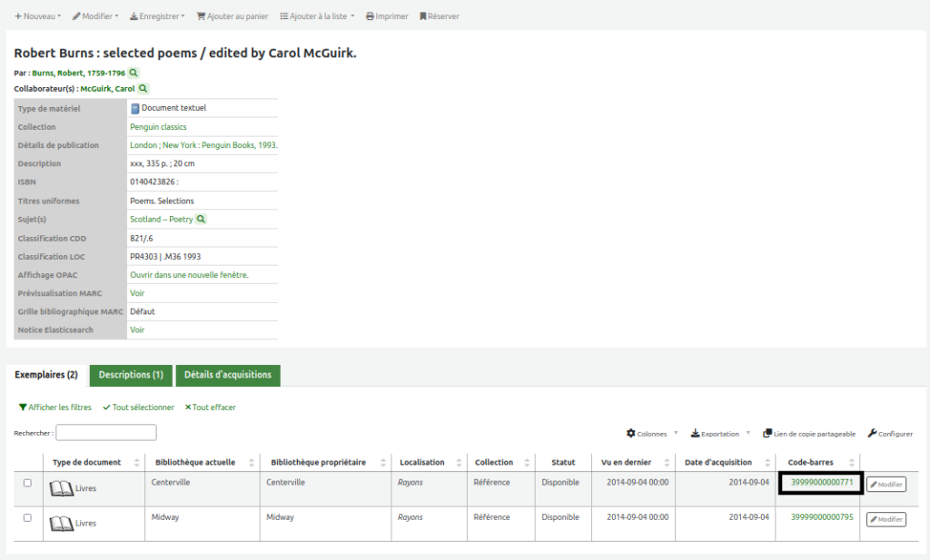This screenshot has height=560, width=930.
Task: Expand the Nouveau dropdown menu
Action: click(38, 16)
